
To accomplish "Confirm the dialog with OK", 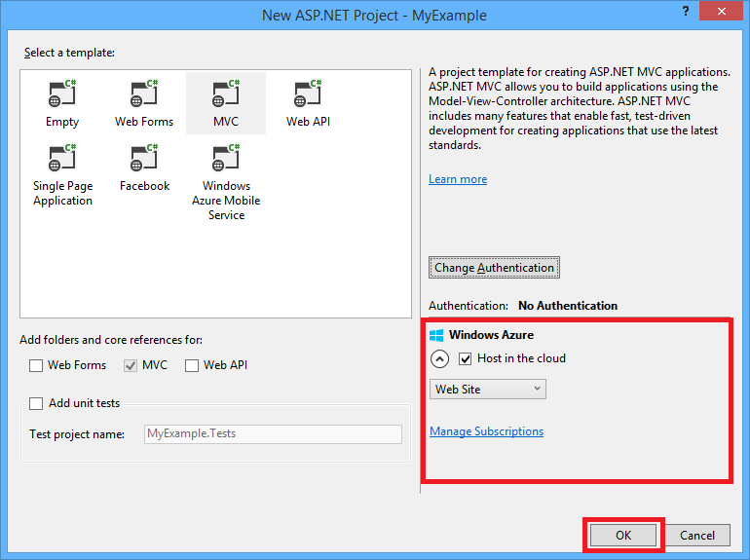I will (623, 535).
